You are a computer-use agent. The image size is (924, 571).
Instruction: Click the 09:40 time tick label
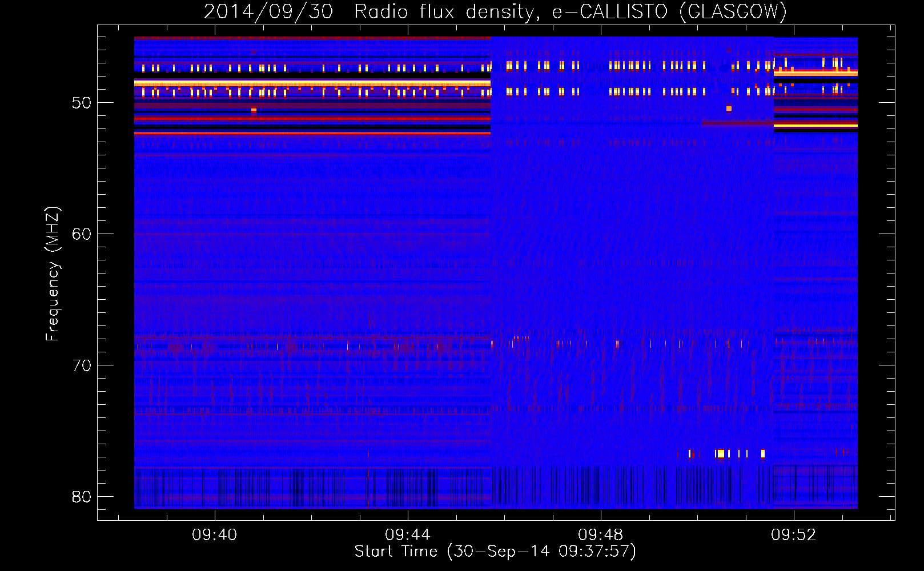pos(215,535)
